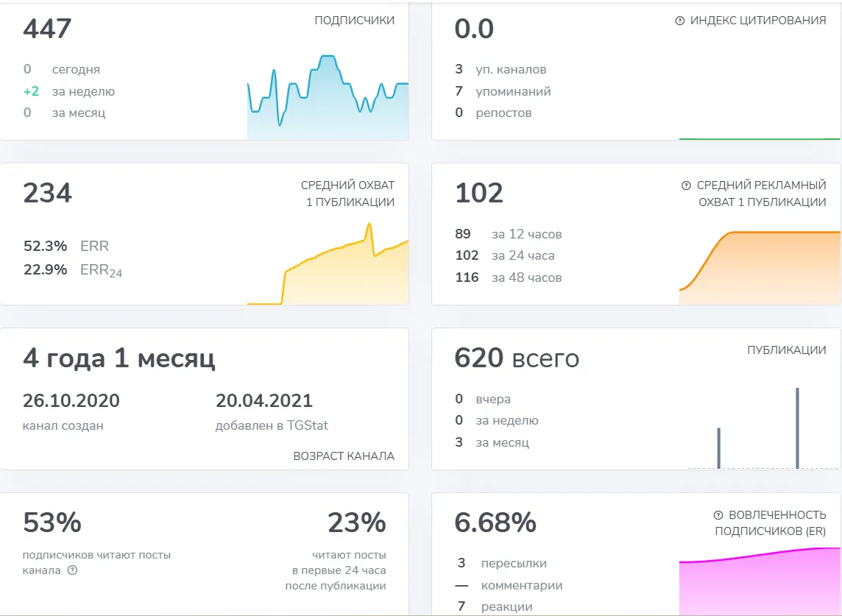Click the '620 всего' publications total
This screenshot has width=842, height=616.
tap(517, 358)
